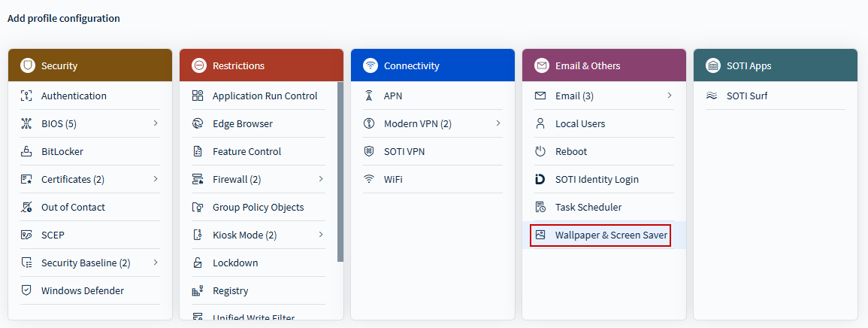
Task: Click the SOTI Surf wave icon
Action: pos(712,96)
